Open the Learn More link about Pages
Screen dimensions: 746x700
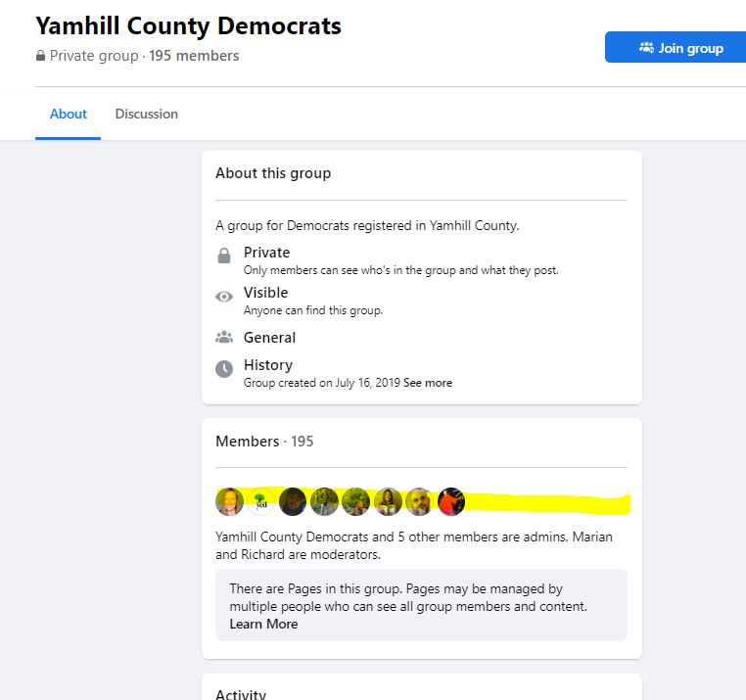(x=263, y=624)
